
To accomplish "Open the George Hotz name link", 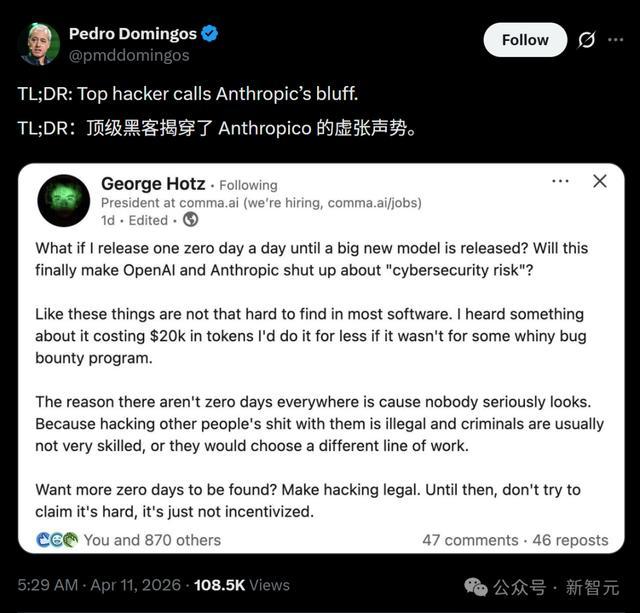I will [153, 184].
